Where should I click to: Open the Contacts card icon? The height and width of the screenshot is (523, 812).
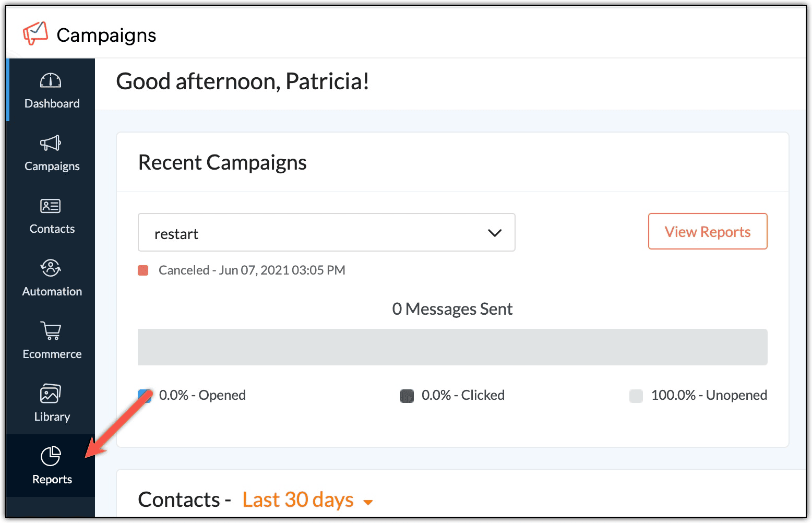(x=51, y=206)
